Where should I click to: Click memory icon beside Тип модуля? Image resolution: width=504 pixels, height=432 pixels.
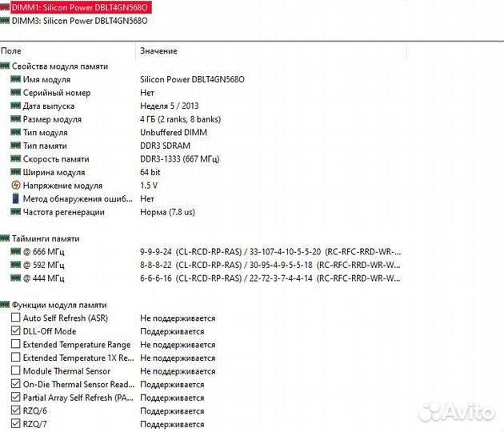tap(15, 132)
